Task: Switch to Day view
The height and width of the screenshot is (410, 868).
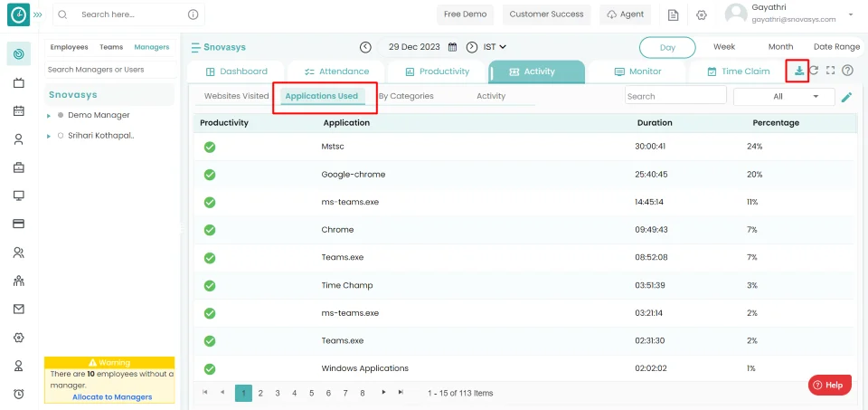Action: (667, 48)
